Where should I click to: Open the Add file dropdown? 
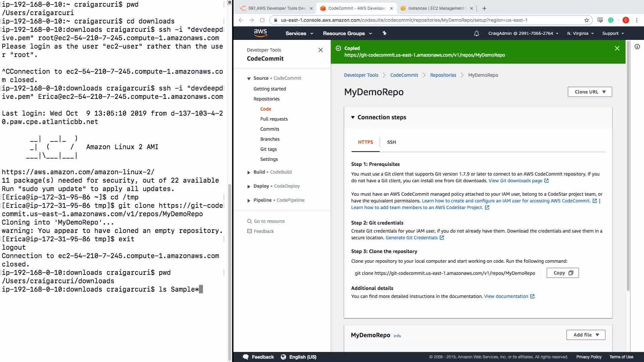tap(586, 335)
